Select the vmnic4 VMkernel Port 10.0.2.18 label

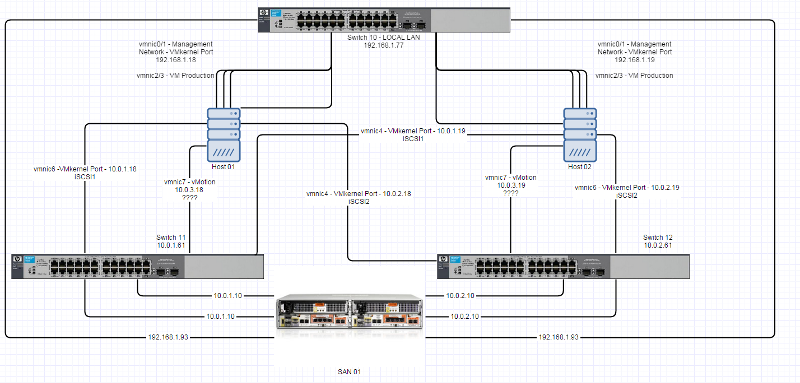tap(359, 197)
